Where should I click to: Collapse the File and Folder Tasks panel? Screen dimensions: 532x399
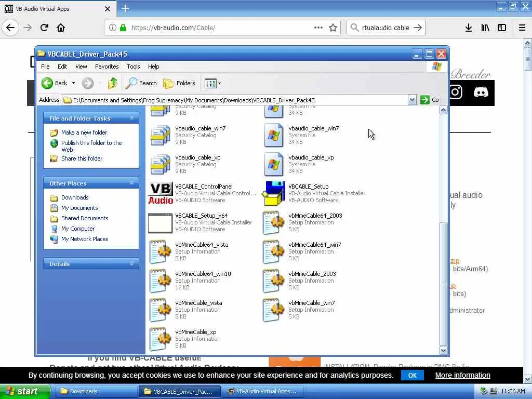[x=131, y=118]
